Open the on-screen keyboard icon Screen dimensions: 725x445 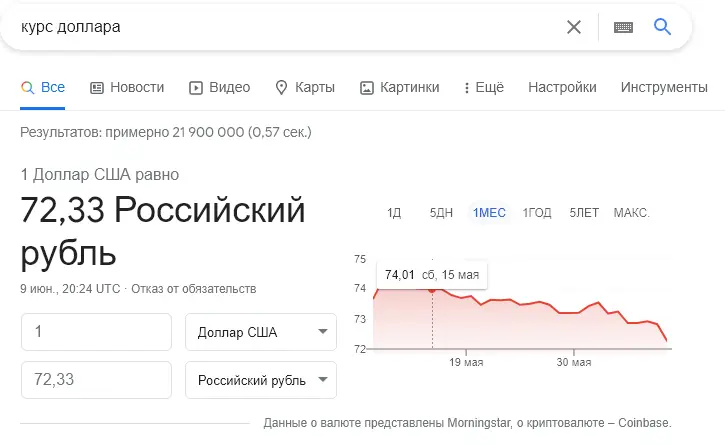623,27
